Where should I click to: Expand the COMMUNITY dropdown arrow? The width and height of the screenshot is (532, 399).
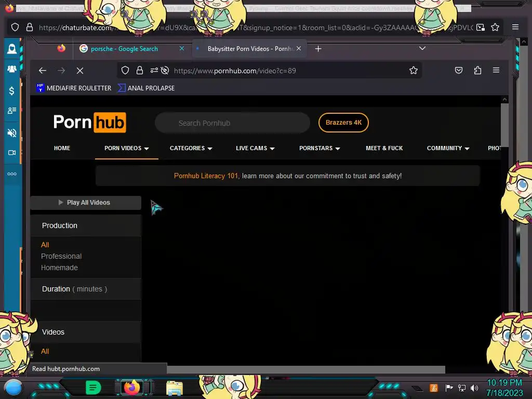tap(467, 149)
